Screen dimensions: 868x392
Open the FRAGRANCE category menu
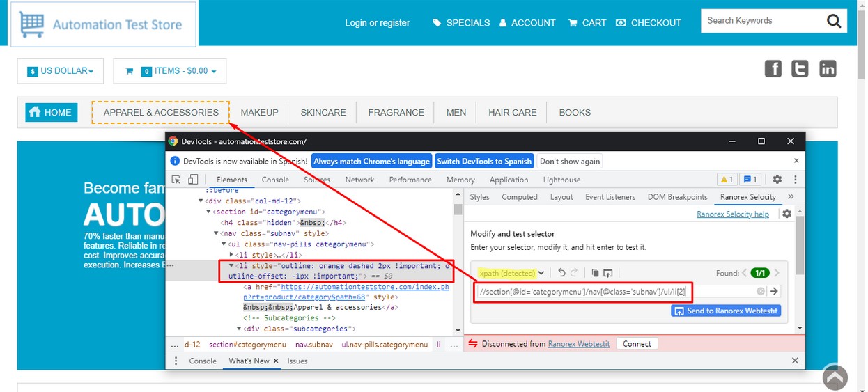[x=396, y=112]
